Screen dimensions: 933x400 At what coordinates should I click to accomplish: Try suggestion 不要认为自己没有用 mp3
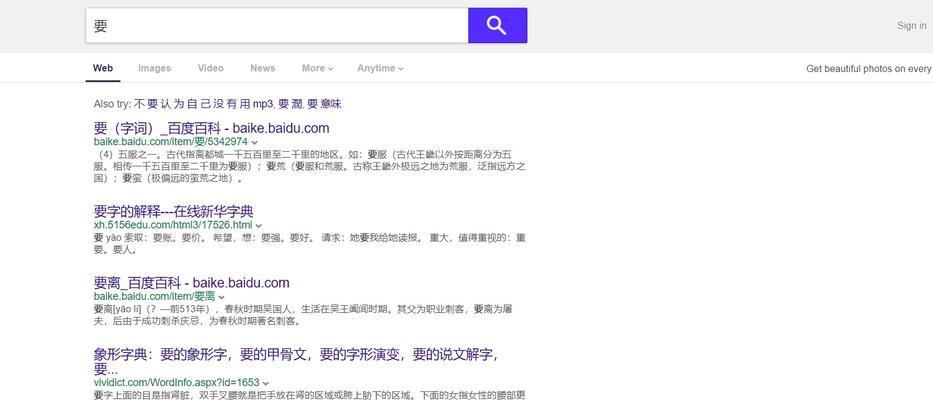click(x=203, y=104)
